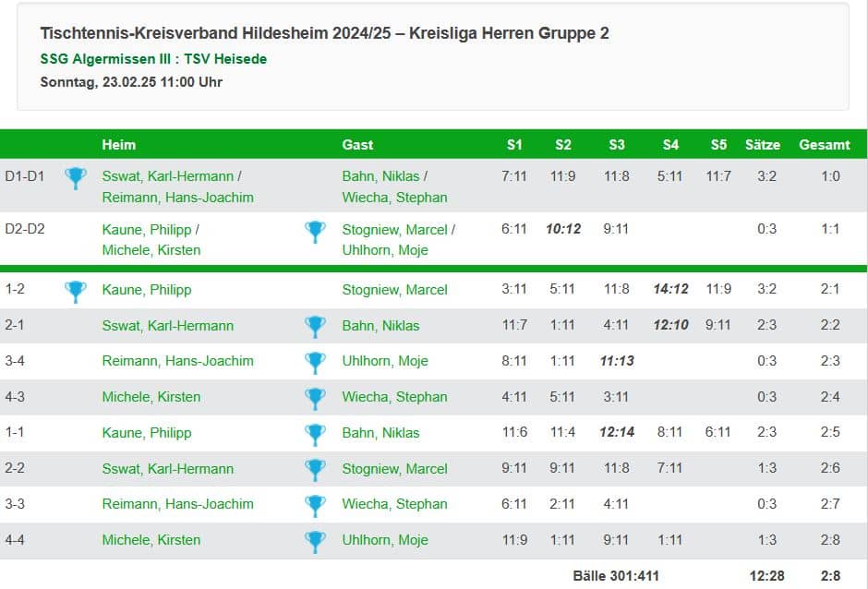Viewport: 868px width, 589px height.
Task: Click the trophy icon in match row 3-4
Action: click(x=315, y=363)
